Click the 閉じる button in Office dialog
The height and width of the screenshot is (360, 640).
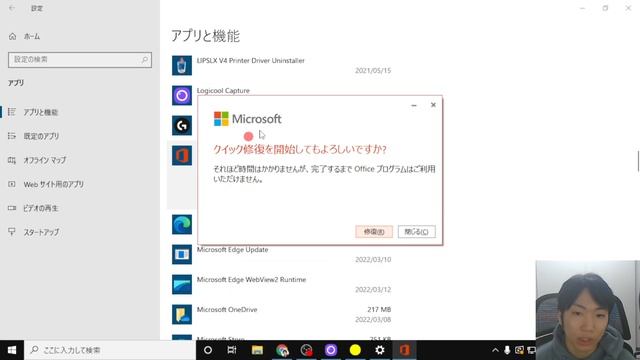tap(416, 232)
